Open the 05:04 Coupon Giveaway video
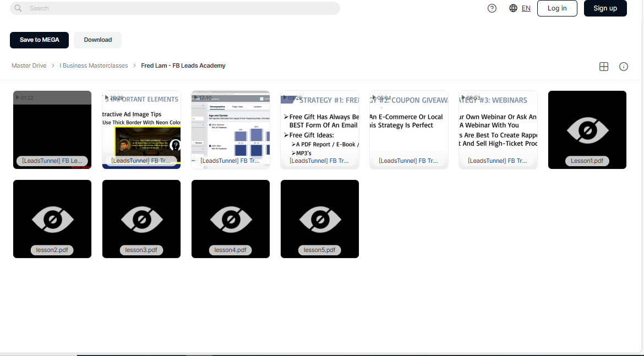 (408, 130)
